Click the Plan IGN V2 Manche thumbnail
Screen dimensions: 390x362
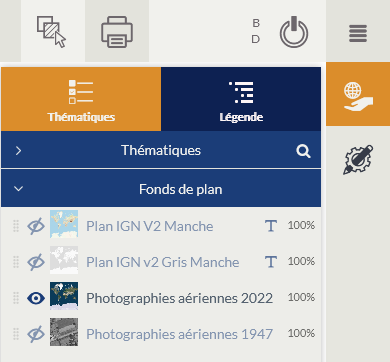click(64, 224)
